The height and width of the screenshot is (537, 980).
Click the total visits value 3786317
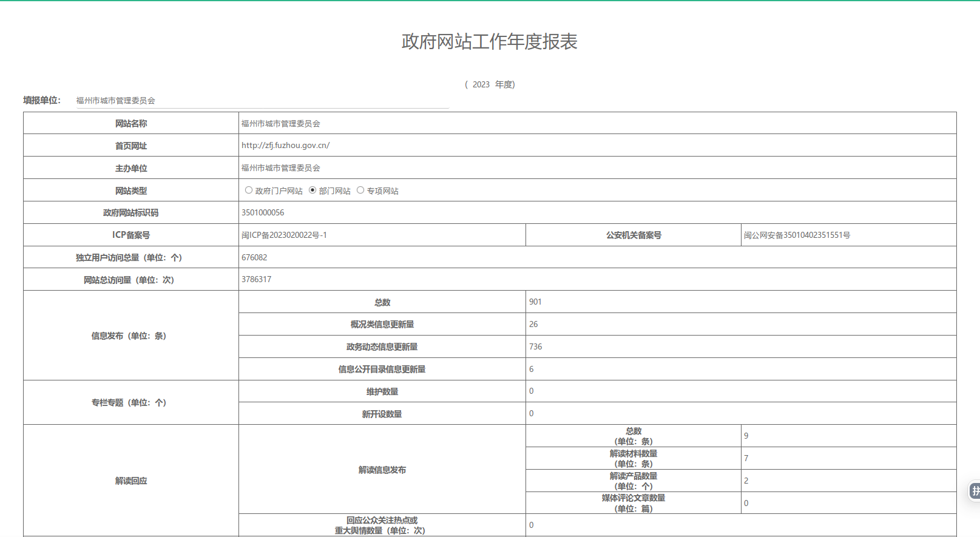(256, 280)
